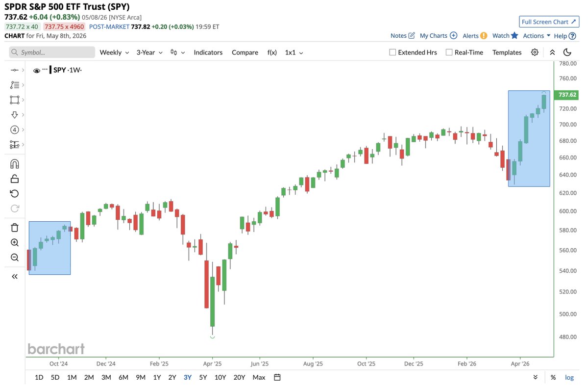Collapse the drawing toolbar with double chevron

(x=14, y=276)
